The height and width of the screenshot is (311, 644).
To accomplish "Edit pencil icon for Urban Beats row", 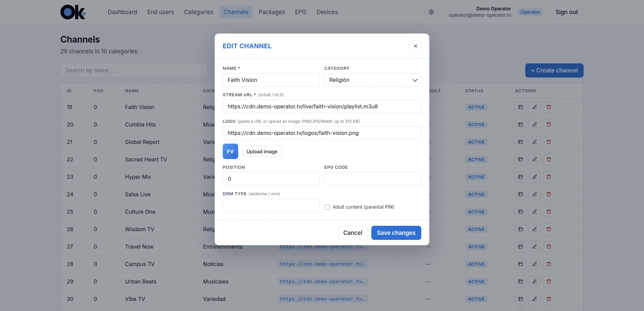I will pyautogui.click(x=535, y=281).
